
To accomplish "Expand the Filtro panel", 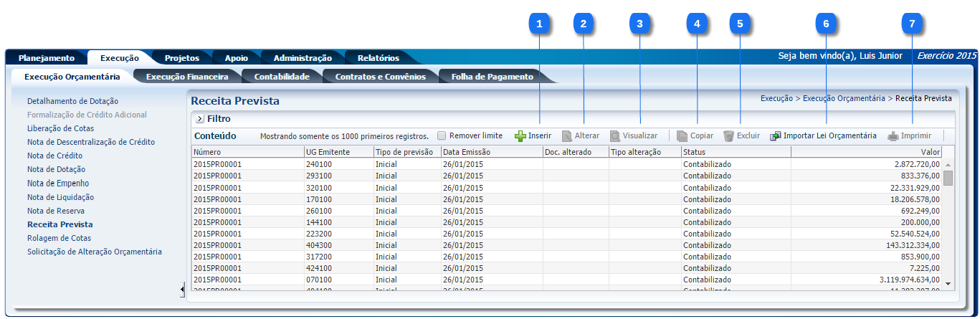I will point(200,119).
